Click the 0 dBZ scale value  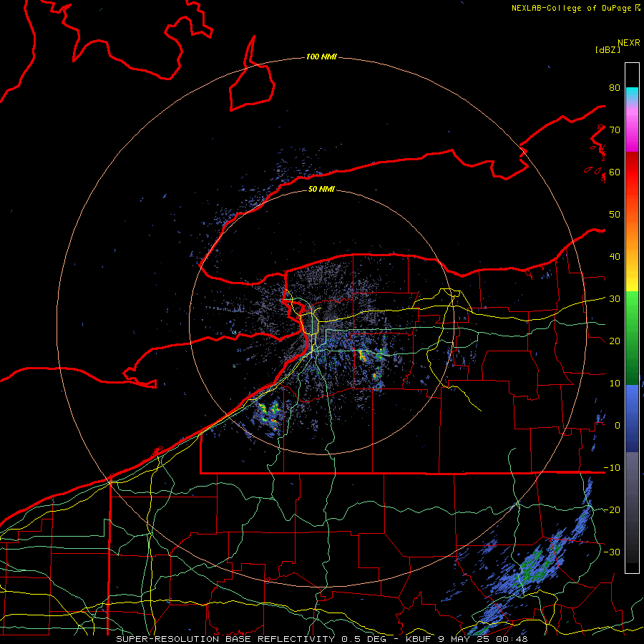[618, 426]
